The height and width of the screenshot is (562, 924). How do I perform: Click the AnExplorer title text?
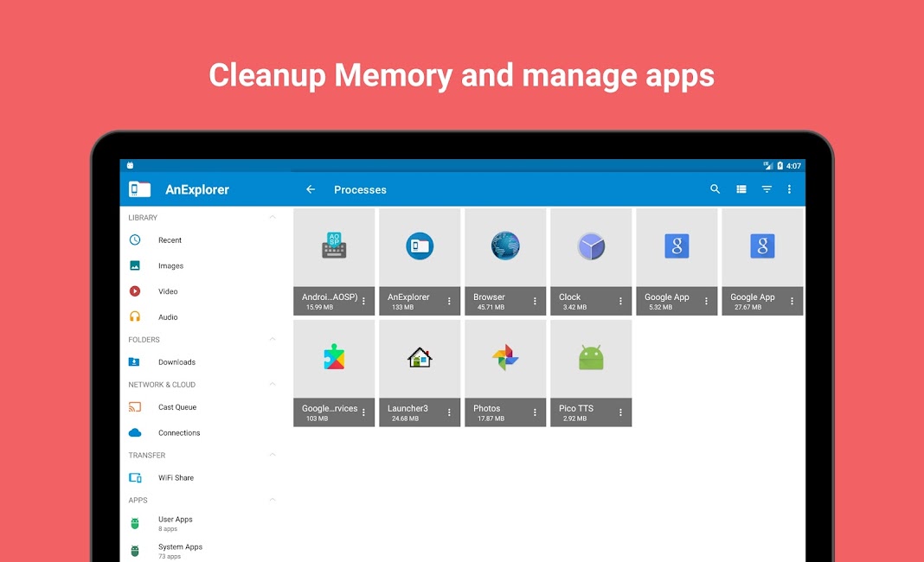196,189
